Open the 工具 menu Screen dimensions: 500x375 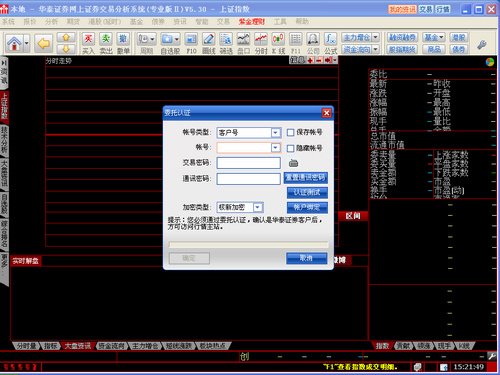point(280,22)
